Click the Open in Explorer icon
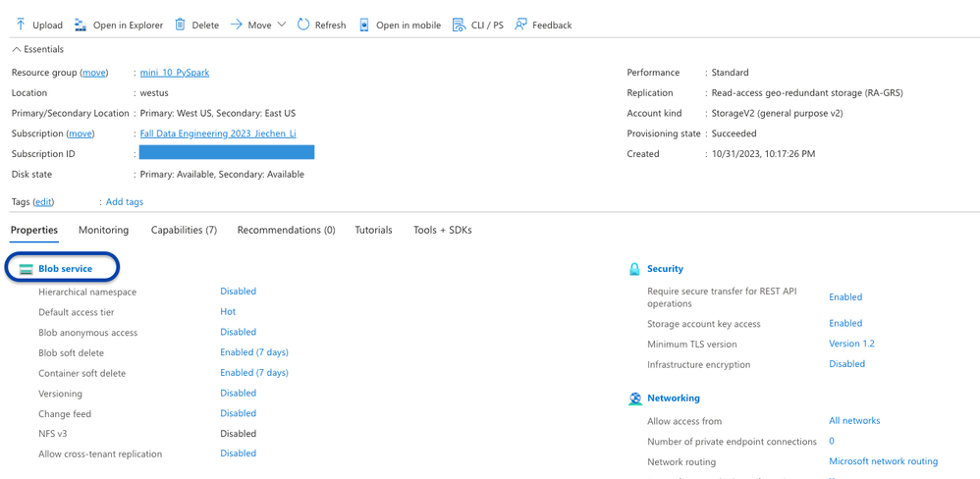Screen dimensions: 980x479 coord(80,25)
